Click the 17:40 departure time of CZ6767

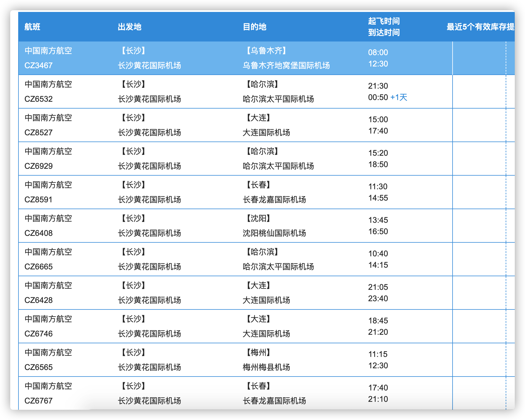pos(378,388)
